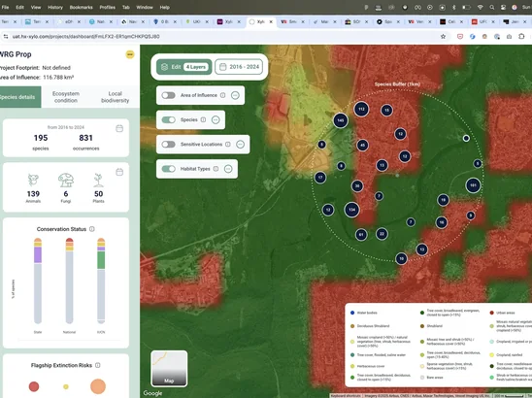
Task: Open the Window menu
Action: click(x=145, y=7)
